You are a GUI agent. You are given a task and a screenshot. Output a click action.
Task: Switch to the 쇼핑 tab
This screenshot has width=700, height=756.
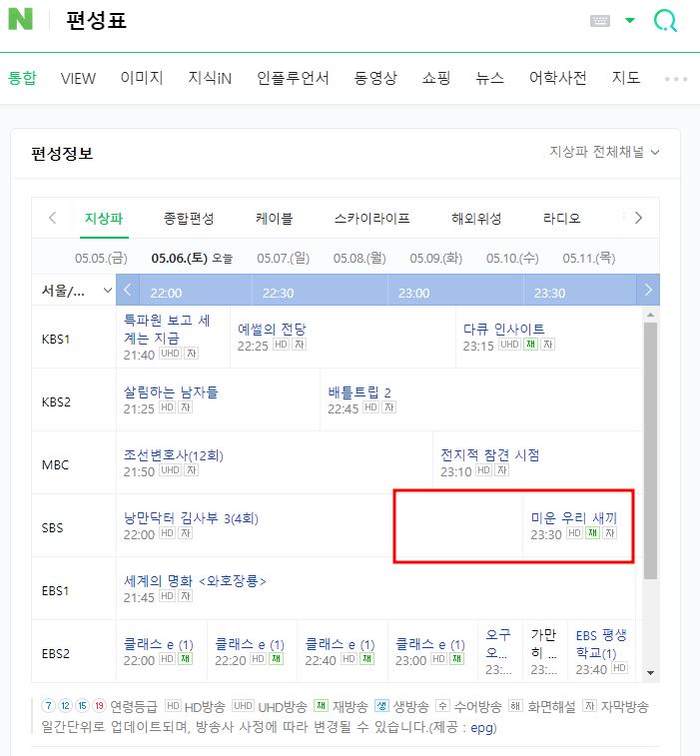[436, 78]
